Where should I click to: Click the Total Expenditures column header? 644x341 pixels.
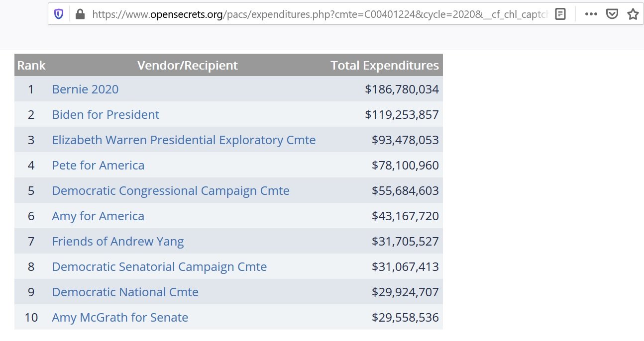pyautogui.click(x=385, y=66)
